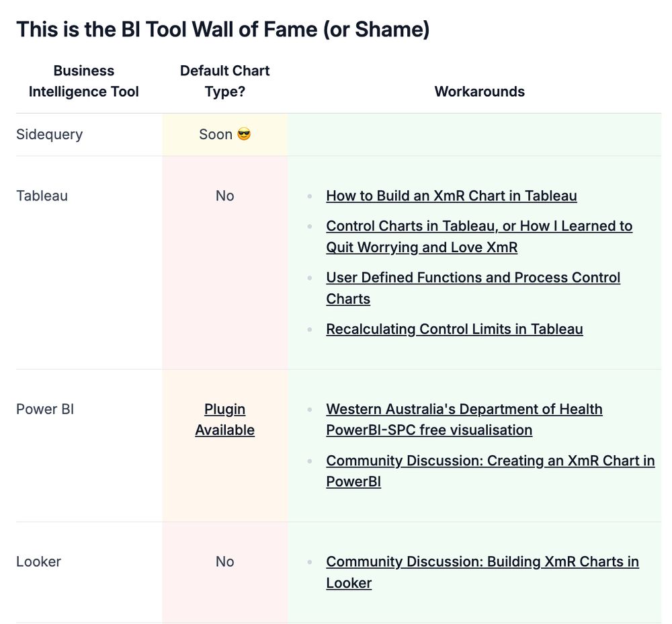This screenshot has height=624, width=672.
Task: Select the 'Tableau' row label
Action: pyautogui.click(x=42, y=196)
